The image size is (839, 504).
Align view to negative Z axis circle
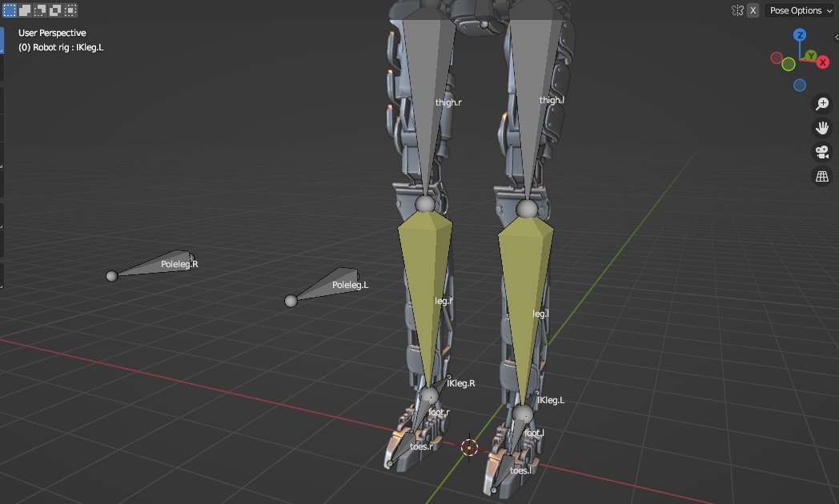tap(800, 85)
